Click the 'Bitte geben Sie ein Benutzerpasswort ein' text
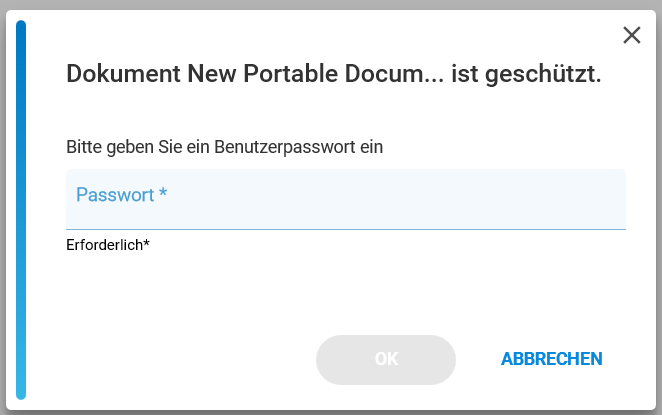Image resolution: width=662 pixels, height=415 pixels. pos(225,147)
